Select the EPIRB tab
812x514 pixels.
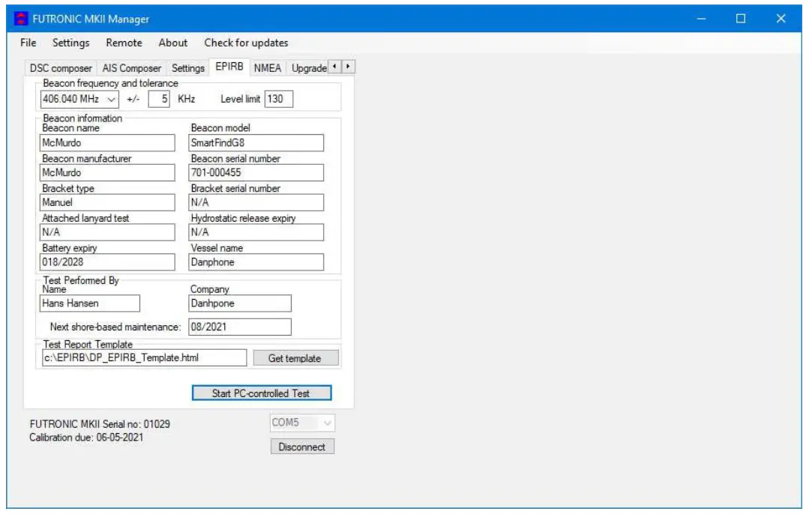(229, 67)
